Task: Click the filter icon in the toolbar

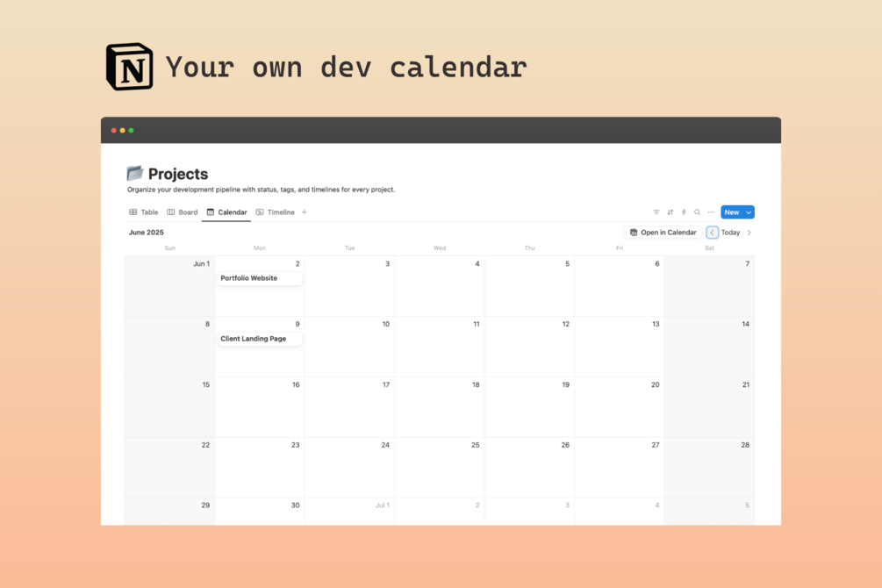Action: coord(656,212)
